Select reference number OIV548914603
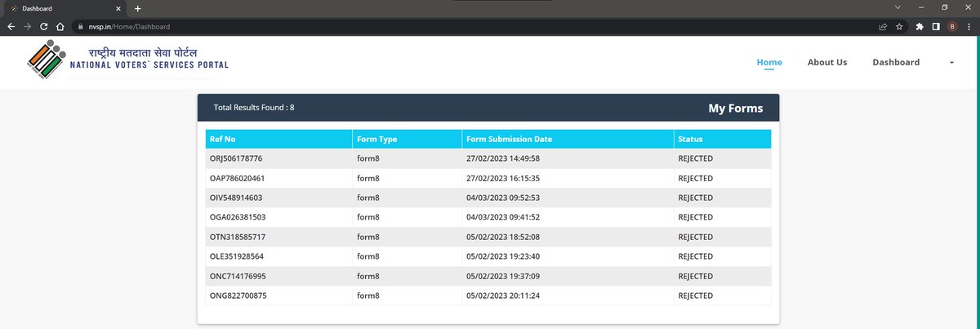Viewport: 980px width, 329px height. click(236, 198)
